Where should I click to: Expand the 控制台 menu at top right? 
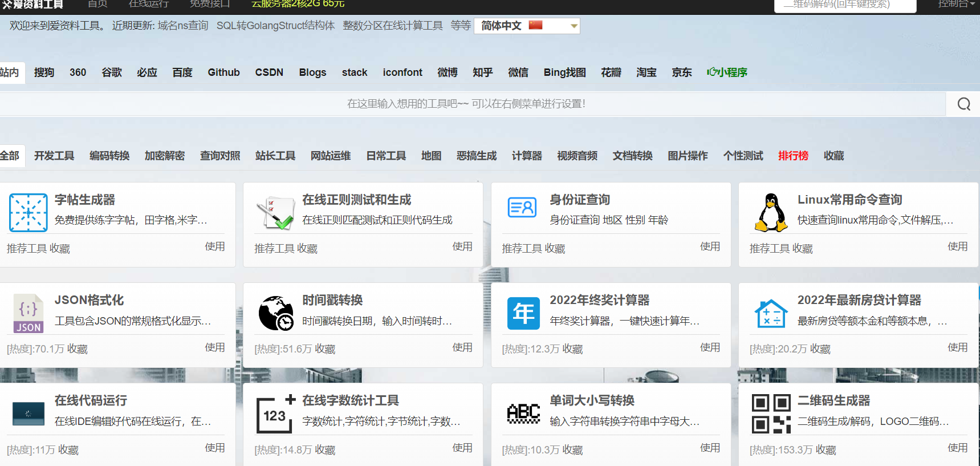click(956, 5)
